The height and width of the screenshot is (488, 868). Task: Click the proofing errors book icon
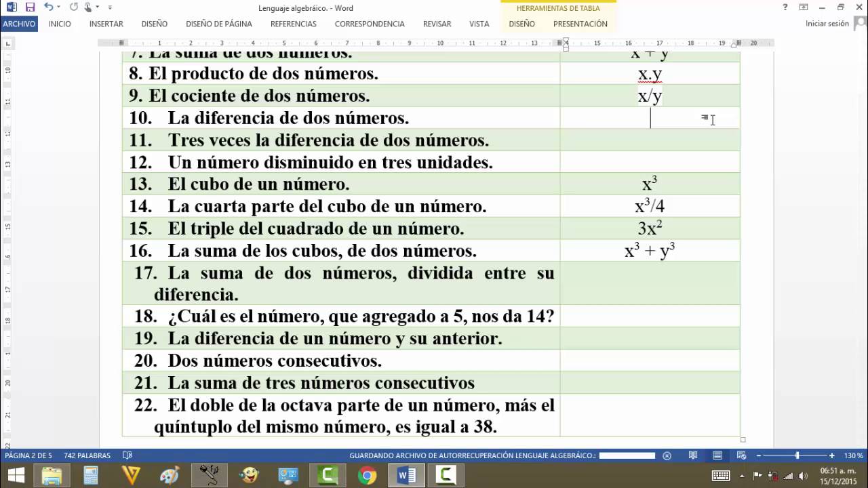tap(127, 455)
